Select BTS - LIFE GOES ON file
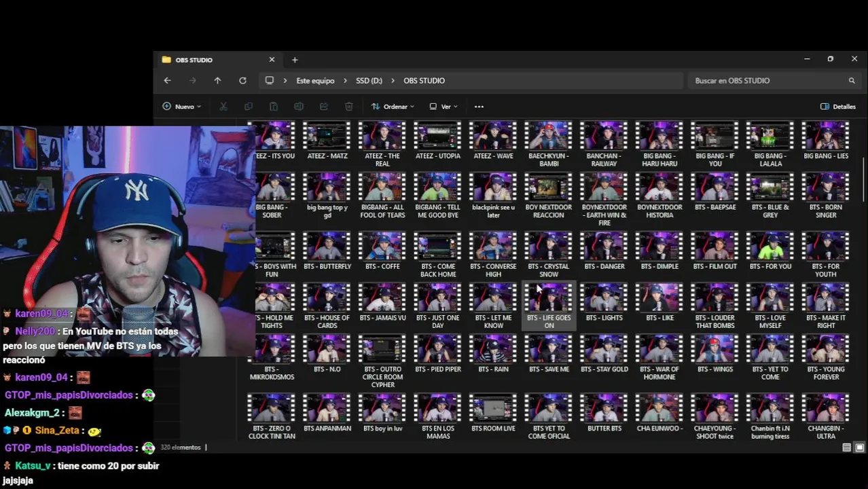Viewport: 868px width, 489px height. click(549, 306)
